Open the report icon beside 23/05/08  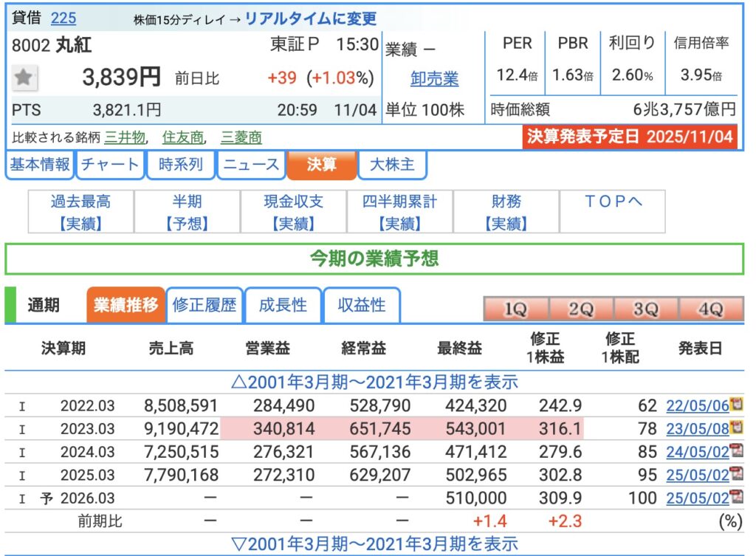click(x=735, y=427)
